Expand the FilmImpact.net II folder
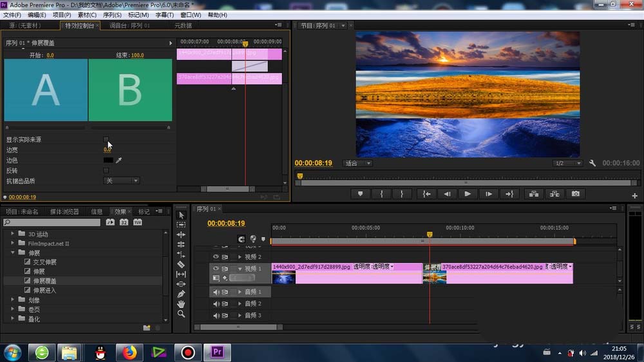The width and height of the screenshot is (644, 362). tap(12, 243)
